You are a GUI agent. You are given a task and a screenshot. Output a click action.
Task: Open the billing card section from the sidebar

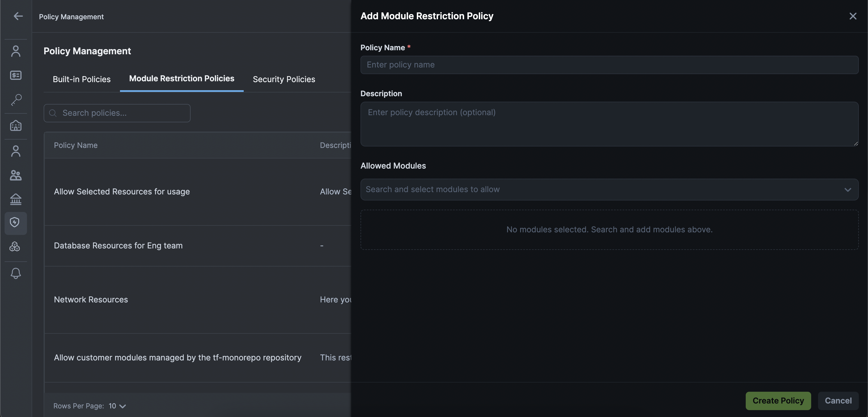16,75
